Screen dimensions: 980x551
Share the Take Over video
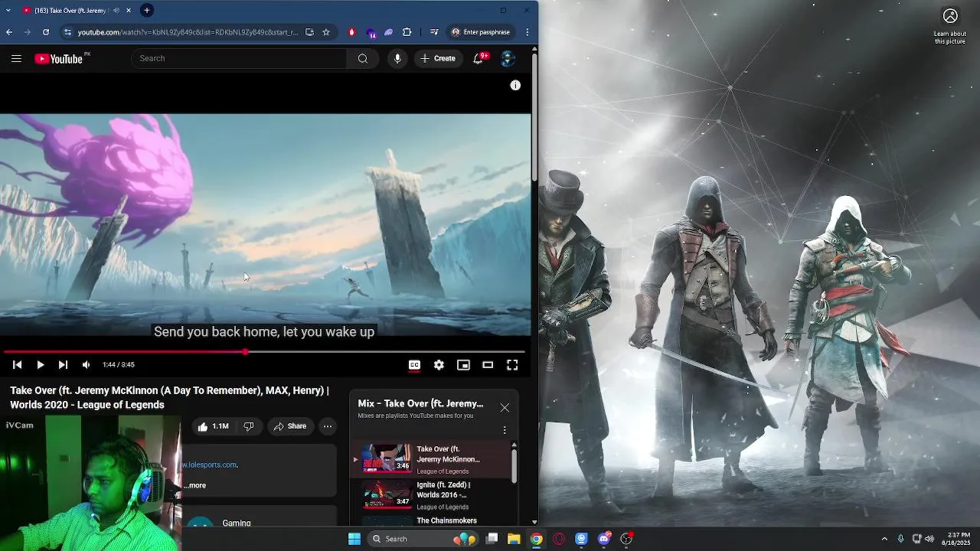(290, 426)
